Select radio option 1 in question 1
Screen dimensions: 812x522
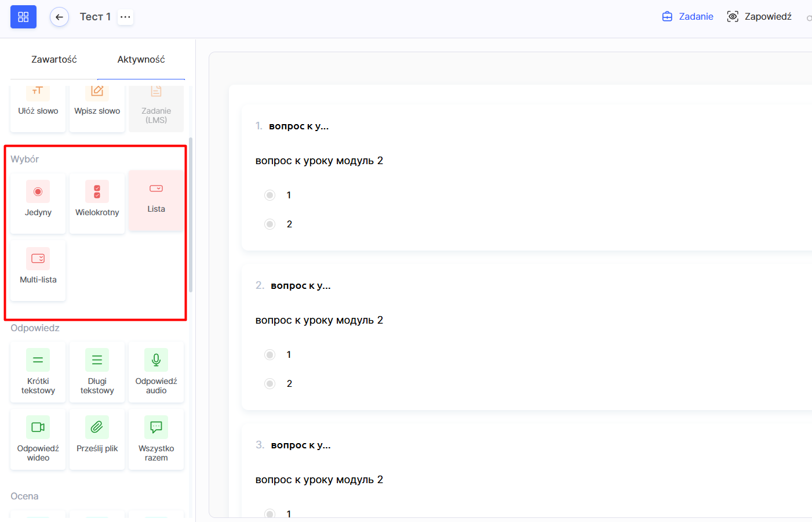pos(270,195)
